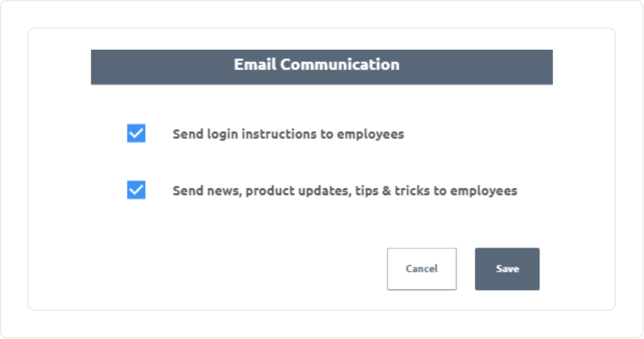Viewport: 644px width, 339px height.
Task: Turn off employee news emails checkbox
Action: tap(136, 191)
